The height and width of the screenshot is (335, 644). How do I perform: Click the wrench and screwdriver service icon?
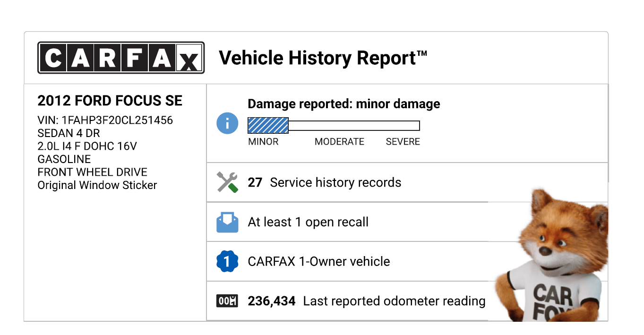tap(227, 182)
